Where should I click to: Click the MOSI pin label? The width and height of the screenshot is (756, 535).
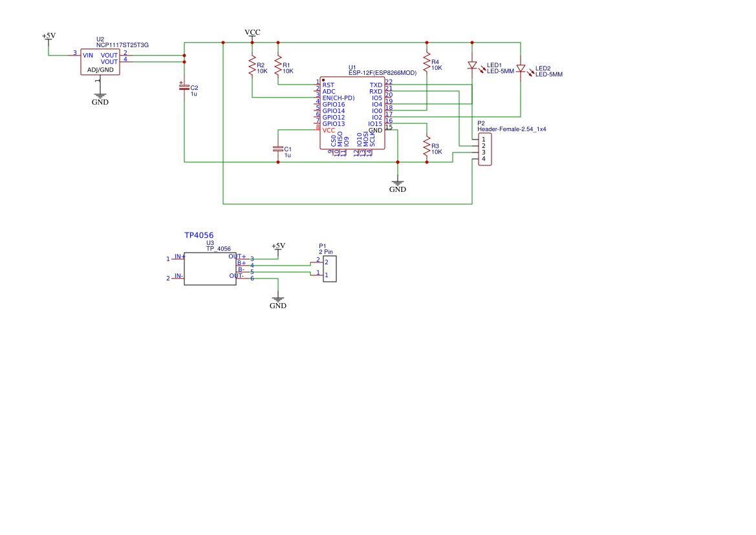coord(366,139)
